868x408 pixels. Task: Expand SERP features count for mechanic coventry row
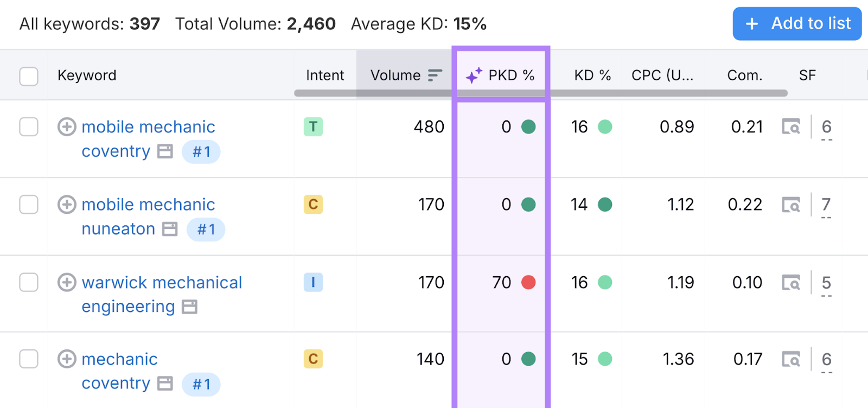826,360
